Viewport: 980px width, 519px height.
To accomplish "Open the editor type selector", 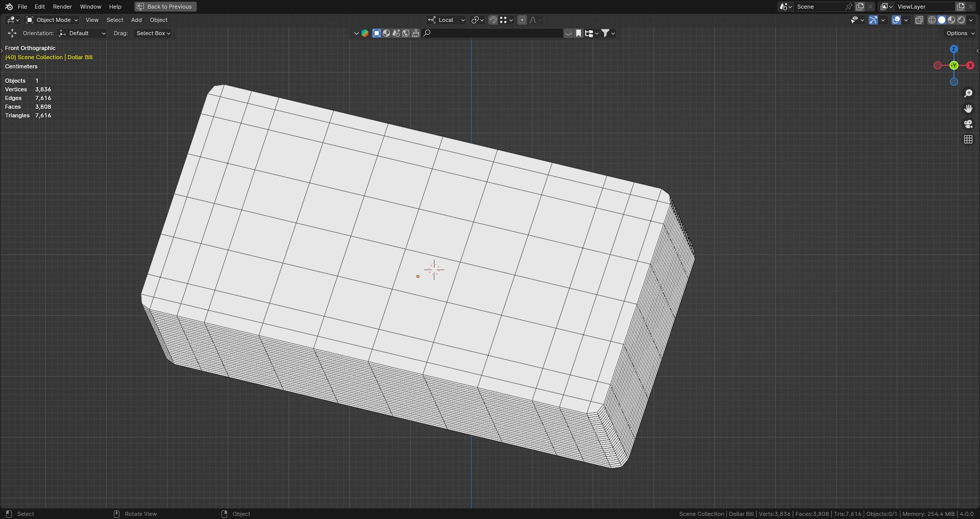I will (x=13, y=20).
